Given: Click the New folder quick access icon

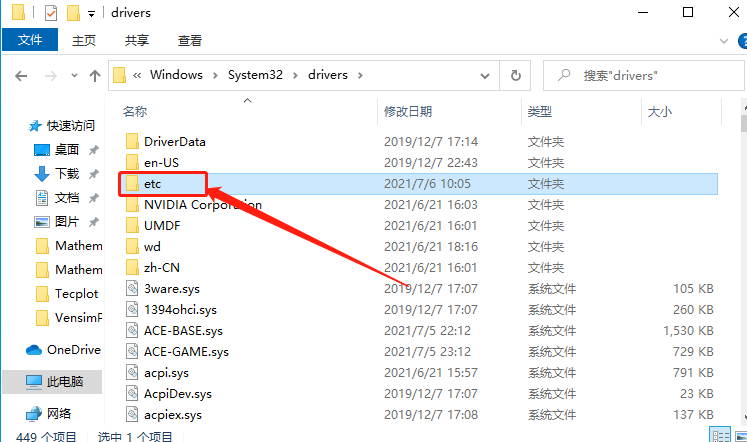Looking at the screenshot, I should tap(73, 13).
